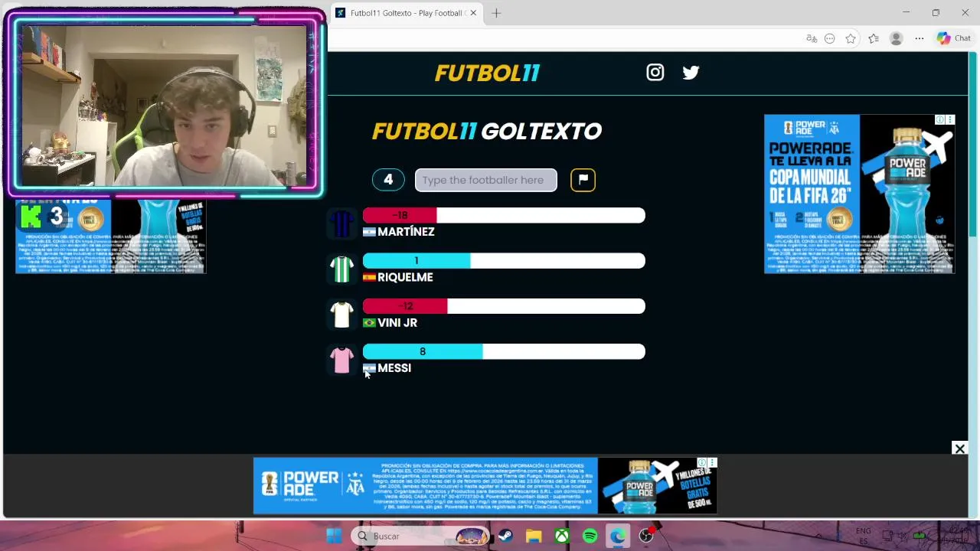980x551 pixels.
Task: Click the player name RIQUELME
Action: click(x=405, y=277)
